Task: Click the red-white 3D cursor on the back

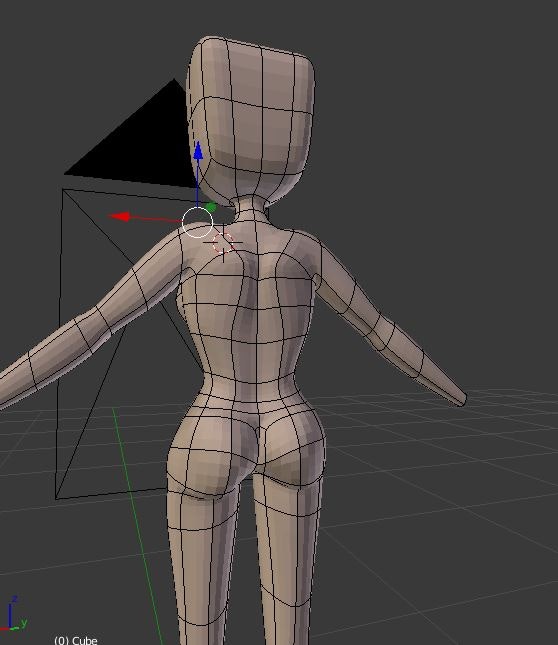Action: tap(223, 243)
